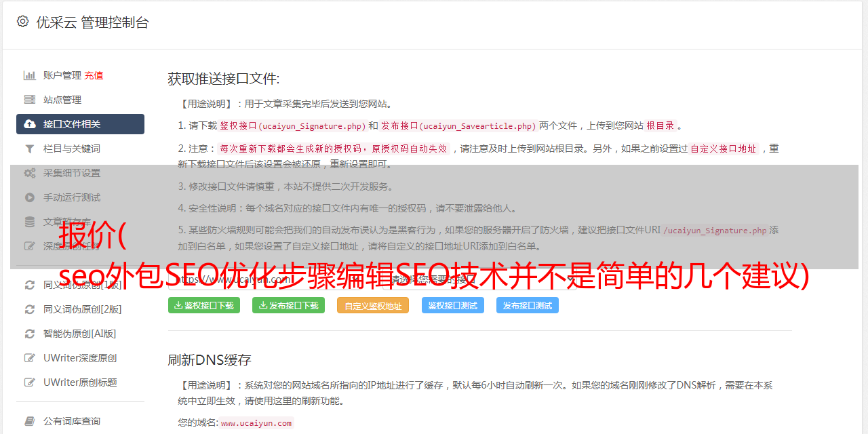Click the gears icon for 采集细节设置

[x=30, y=173]
